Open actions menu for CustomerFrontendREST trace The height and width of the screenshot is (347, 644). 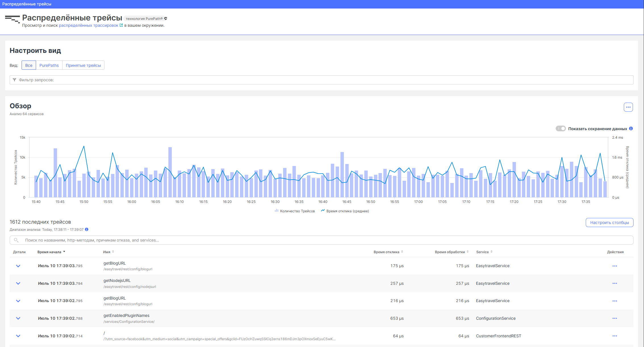[x=614, y=336]
